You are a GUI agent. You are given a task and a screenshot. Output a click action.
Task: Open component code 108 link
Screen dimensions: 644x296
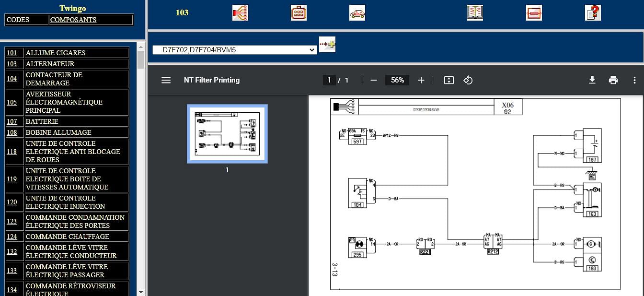[x=11, y=132]
